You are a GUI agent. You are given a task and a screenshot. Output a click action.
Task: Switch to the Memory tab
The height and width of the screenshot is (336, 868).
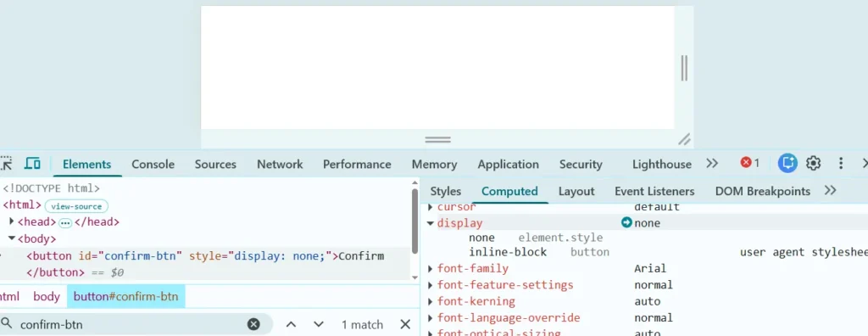pos(434,164)
